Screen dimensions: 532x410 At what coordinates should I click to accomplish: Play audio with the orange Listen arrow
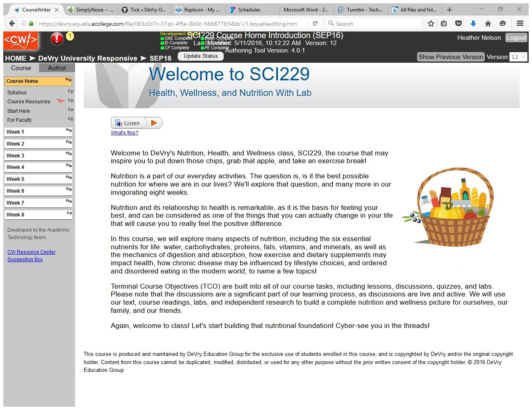[154, 123]
